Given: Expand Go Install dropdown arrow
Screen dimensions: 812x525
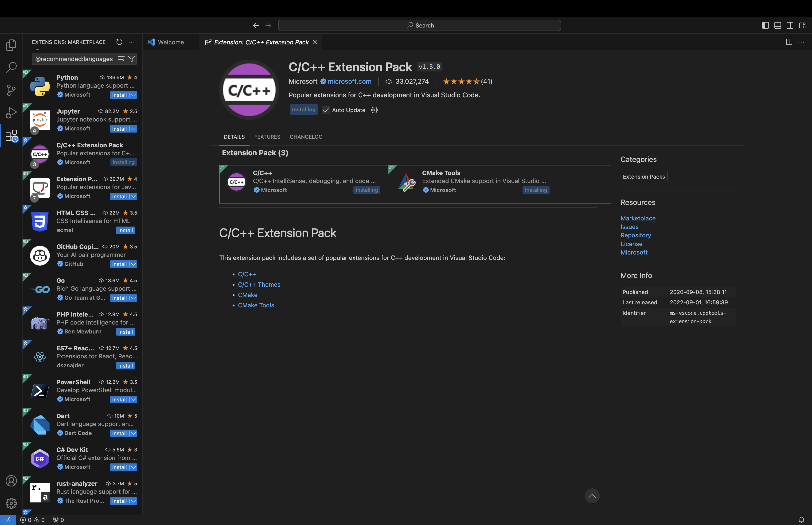Looking at the screenshot, I should [134, 298].
